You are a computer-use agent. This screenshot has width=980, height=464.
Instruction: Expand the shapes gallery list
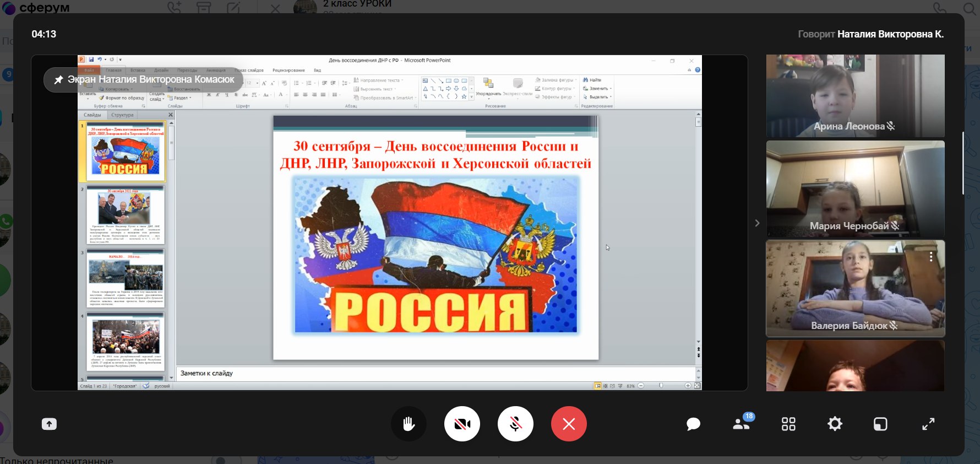tap(471, 96)
